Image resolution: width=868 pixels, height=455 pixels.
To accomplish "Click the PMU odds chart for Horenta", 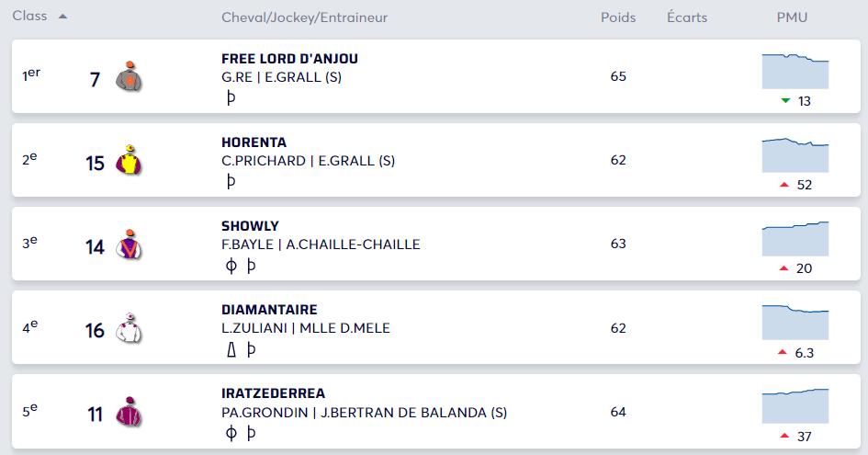I will point(795,154).
